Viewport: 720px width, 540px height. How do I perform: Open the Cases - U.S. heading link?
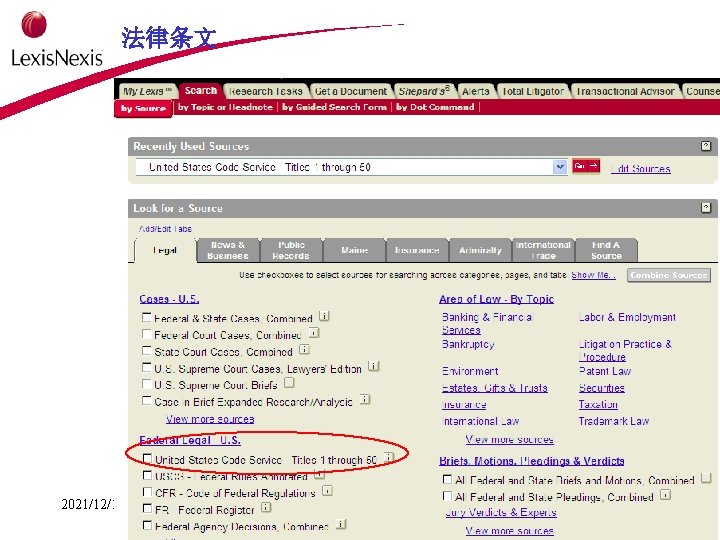(x=169, y=299)
